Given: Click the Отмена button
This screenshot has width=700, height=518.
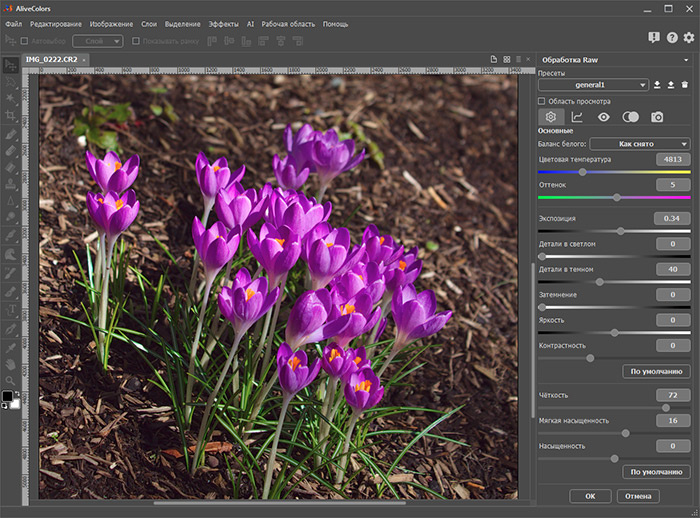Looking at the screenshot, I should 638,496.
